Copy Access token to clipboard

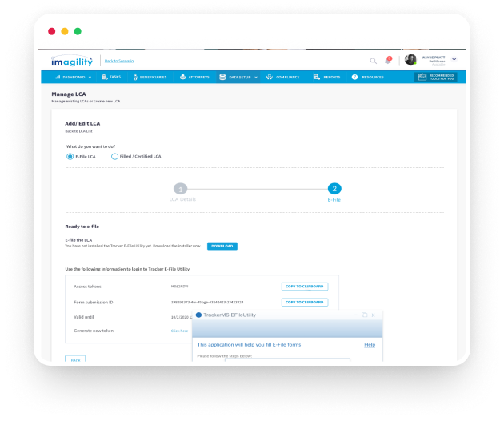pyautogui.click(x=305, y=287)
